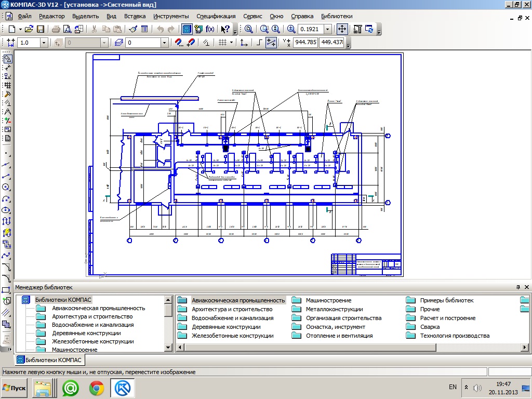This screenshot has height=399, width=532.
Task: Click the EN language indicator
Action: click(x=453, y=387)
